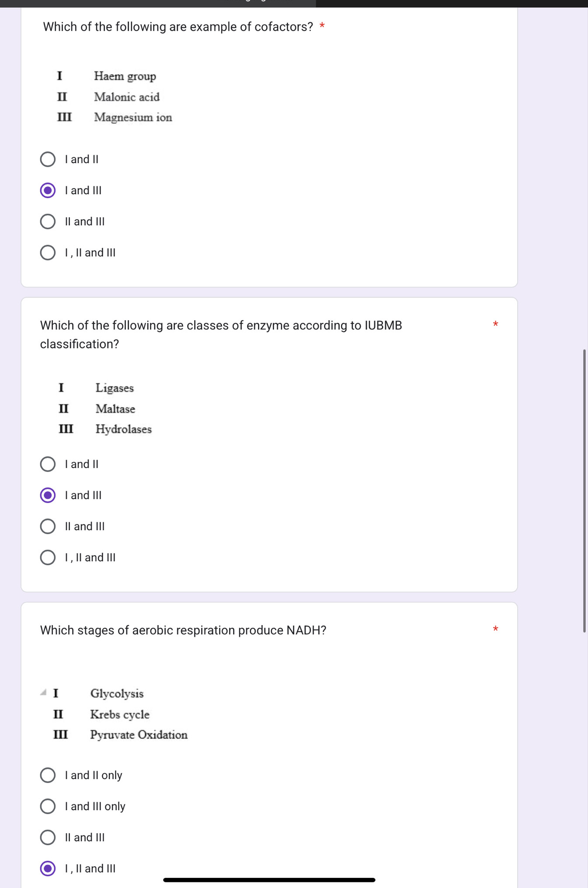Click the "Haem group" list item image
The height and width of the screenshot is (888, 588).
coord(125,76)
